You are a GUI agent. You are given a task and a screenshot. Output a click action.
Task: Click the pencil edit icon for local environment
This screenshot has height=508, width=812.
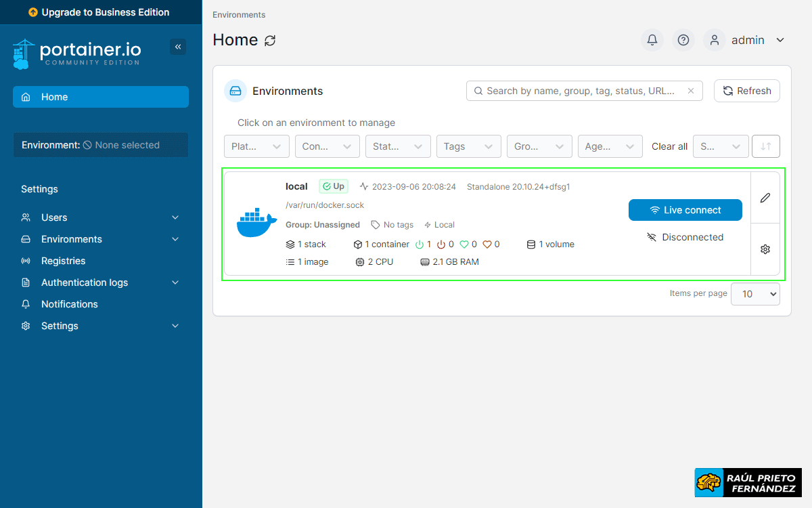click(765, 198)
